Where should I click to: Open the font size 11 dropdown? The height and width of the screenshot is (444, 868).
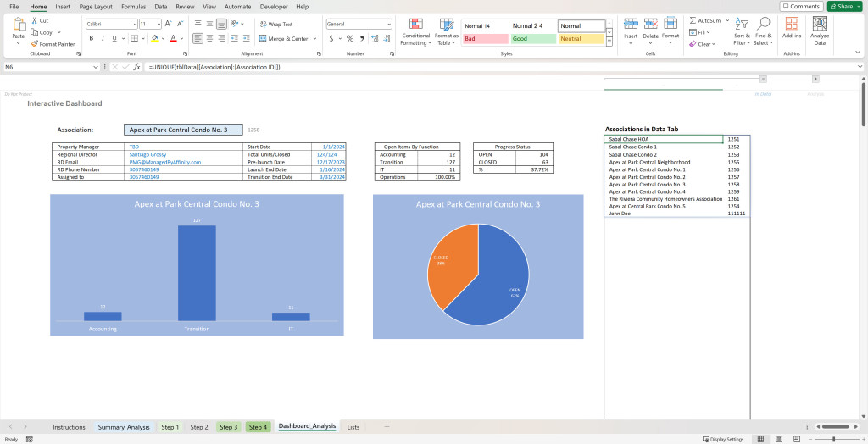pyautogui.click(x=159, y=24)
